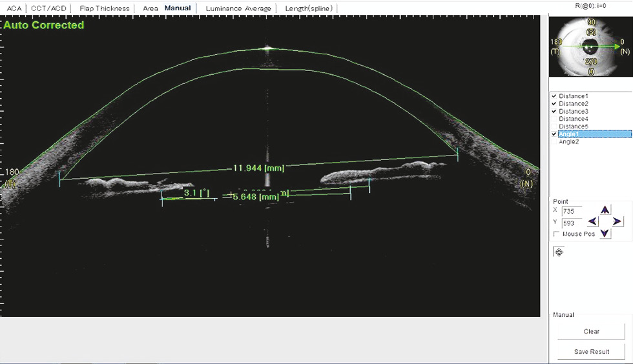Open the Luminance Average tab
The image size is (633, 364).
tap(236, 8)
